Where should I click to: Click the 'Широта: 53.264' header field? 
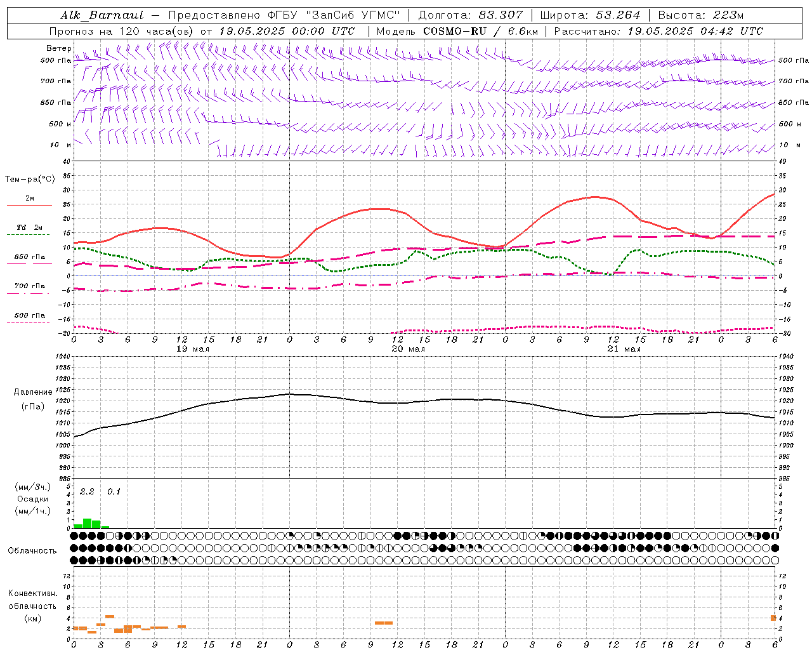[591, 15]
